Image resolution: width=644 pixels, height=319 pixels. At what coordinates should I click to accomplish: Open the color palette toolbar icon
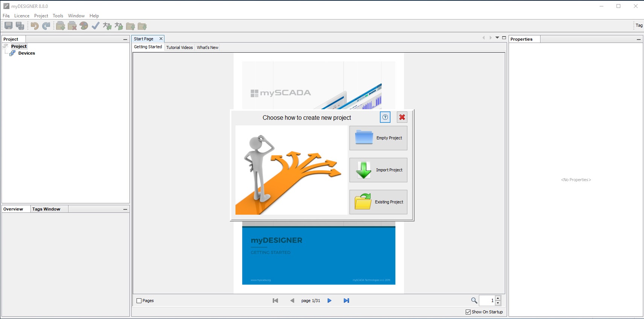point(84,26)
